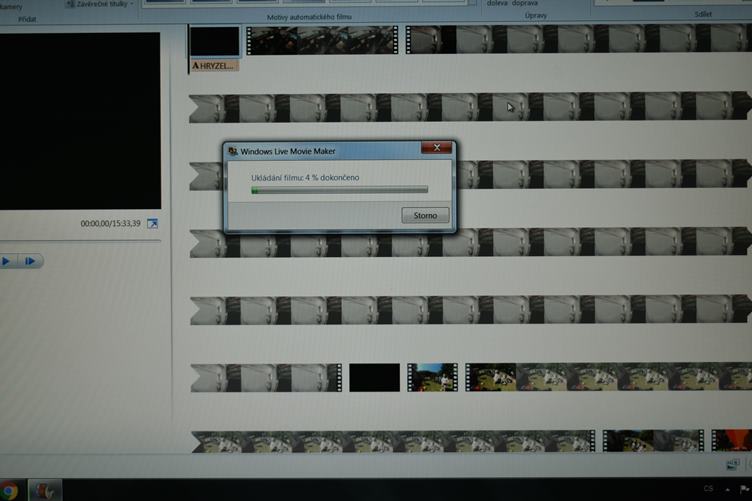The width and height of the screenshot is (752, 501).
Task: Select the black clip in the sixth timeline row
Action: 374,377
